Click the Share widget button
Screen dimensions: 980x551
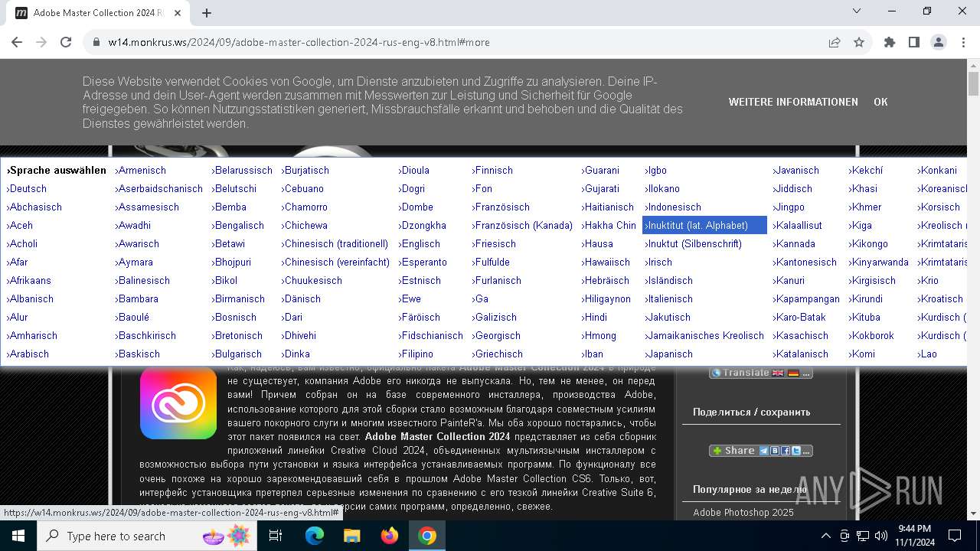click(760, 451)
